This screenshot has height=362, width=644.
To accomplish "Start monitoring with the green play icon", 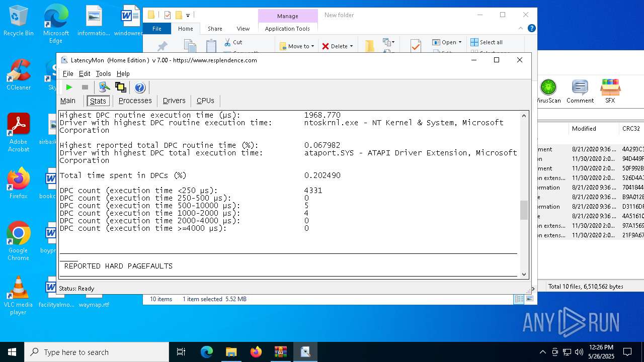I will pos(69,87).
